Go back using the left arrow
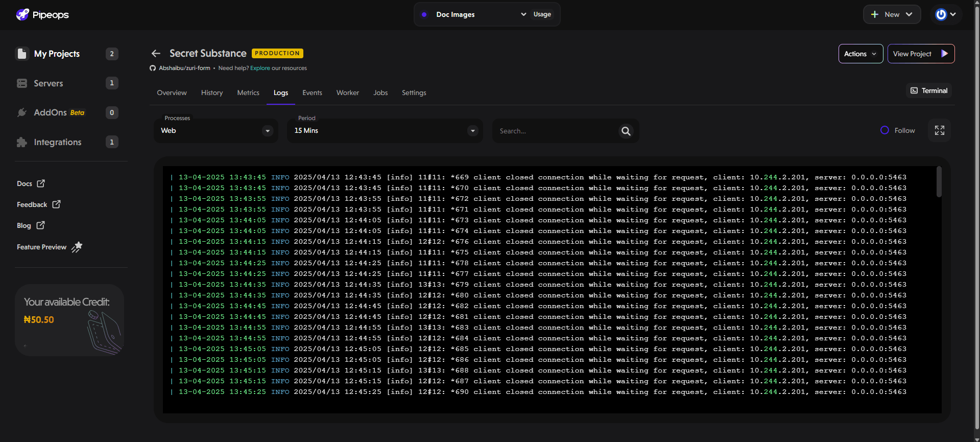Image resolution: width=980 pixels, height=442 pixels. (156, 53)
